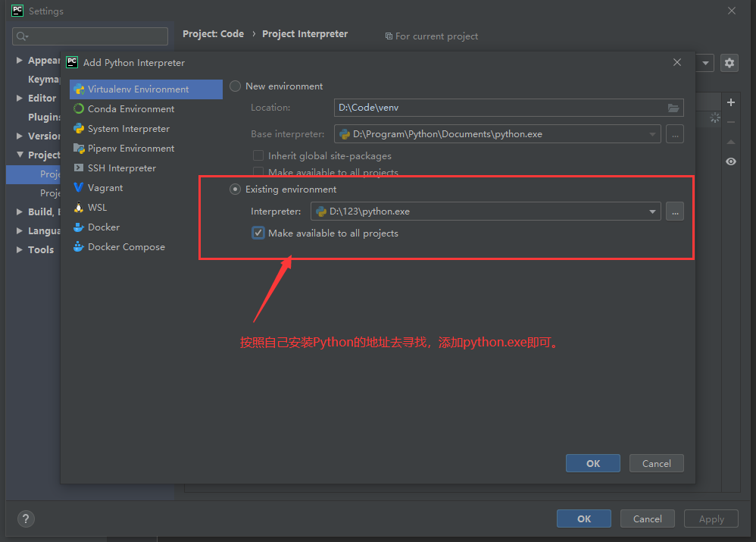756x542 pixels.
Task: Open Base interpreter dropdown arrow
Action: (x=652, y=134)
